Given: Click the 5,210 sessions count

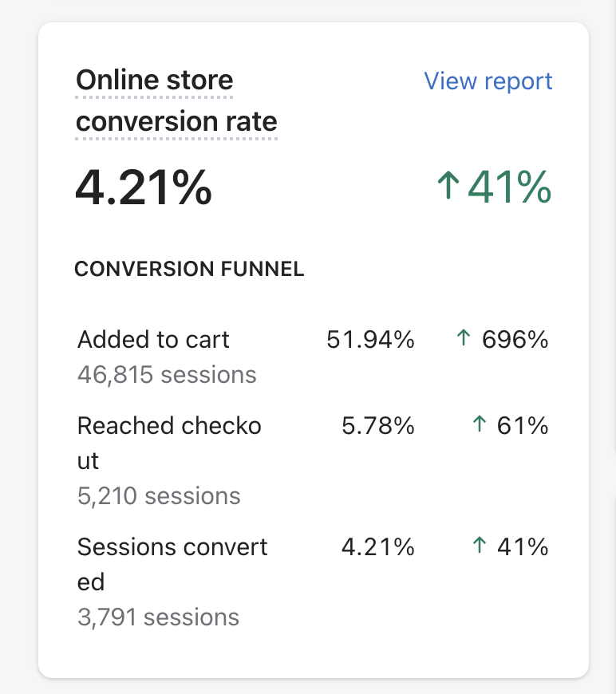Looking at the screenshot, I should pyautogui.click(x=159, y=496).
